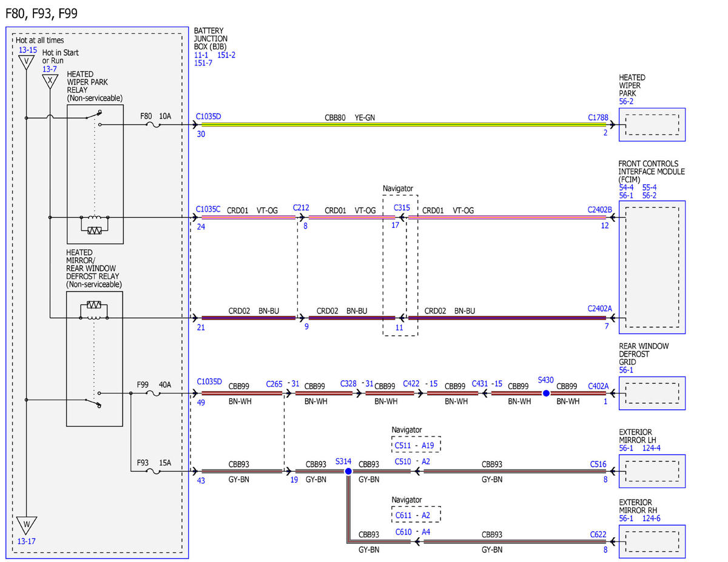The image size is (728, 562).
Task: Click the W connector triangle symbol
Action: (x=26, y=525)
